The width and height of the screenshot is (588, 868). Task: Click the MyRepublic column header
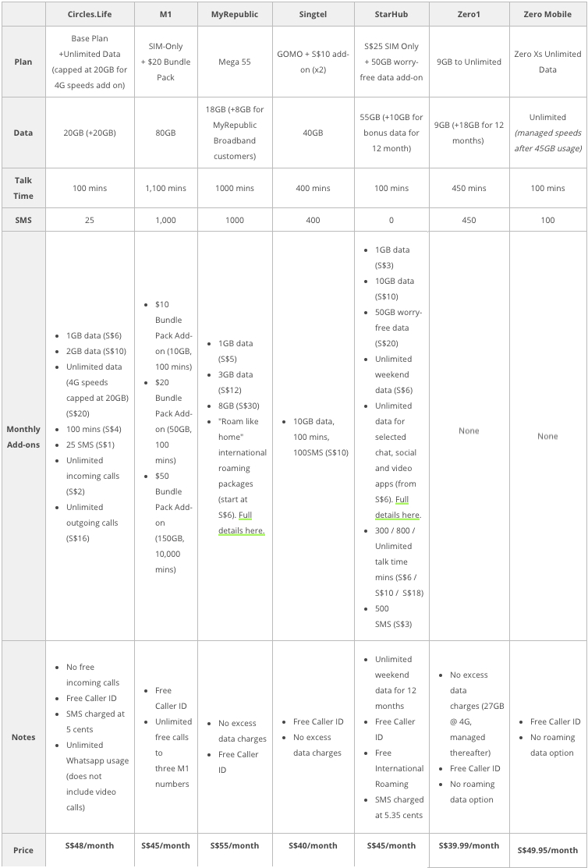(x=235, y=14)
